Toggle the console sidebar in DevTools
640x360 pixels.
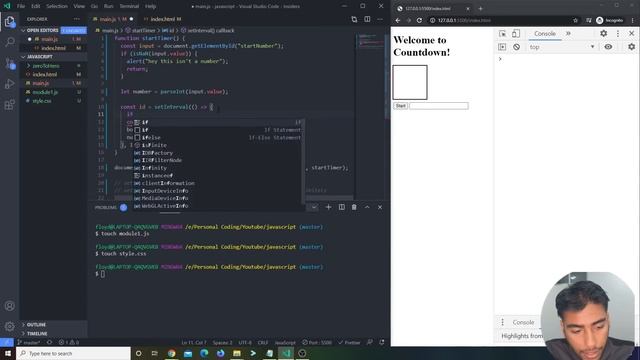coord(502,47)
